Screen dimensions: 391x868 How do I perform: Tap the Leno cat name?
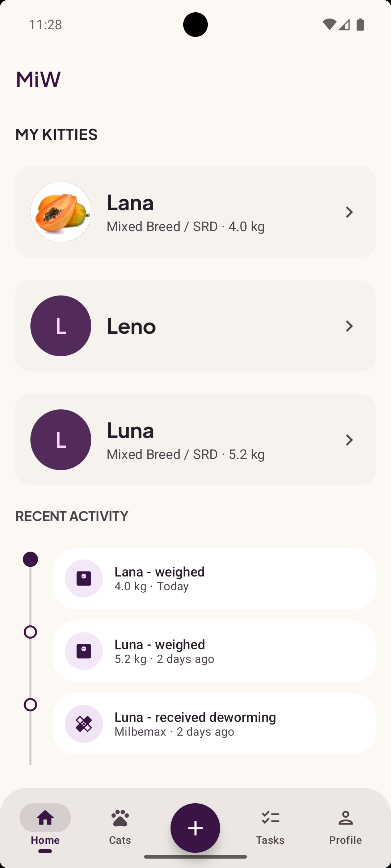[131, 326]
